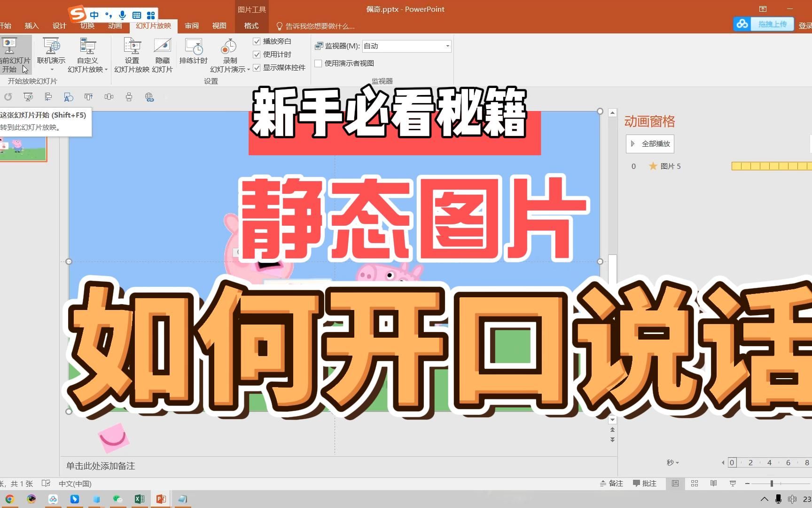Click yellow timing bar for 图片 5
812x508 pixels.
point(772,166)
